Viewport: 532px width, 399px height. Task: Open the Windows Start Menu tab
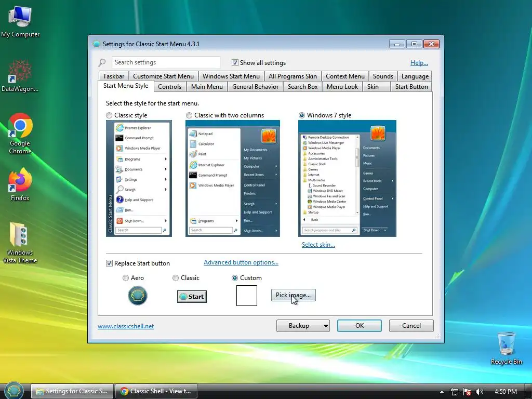point(231,76)
